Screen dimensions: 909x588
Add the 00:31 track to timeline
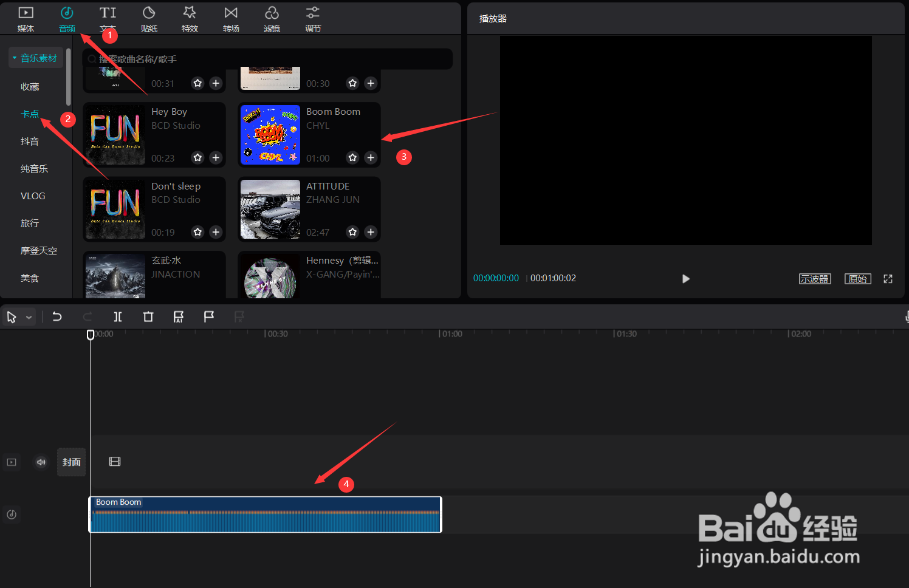pyautogui.click(x=216, y=83)
